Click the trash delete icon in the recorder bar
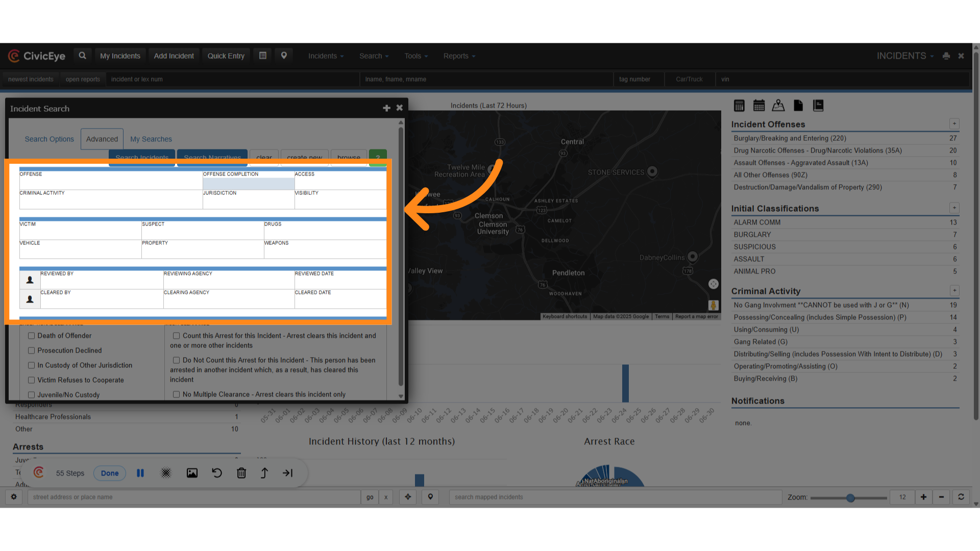980x551 pixels. [241, 473]
